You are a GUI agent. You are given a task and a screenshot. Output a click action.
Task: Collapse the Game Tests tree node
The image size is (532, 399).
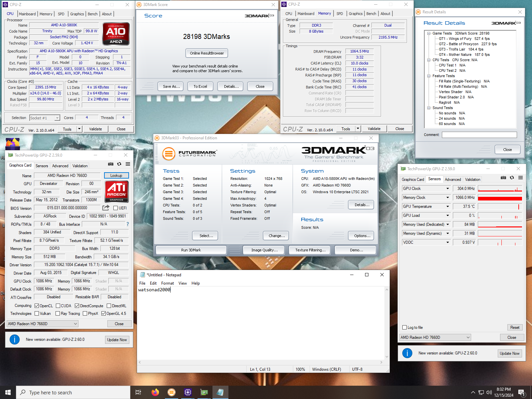click(429, 33)
